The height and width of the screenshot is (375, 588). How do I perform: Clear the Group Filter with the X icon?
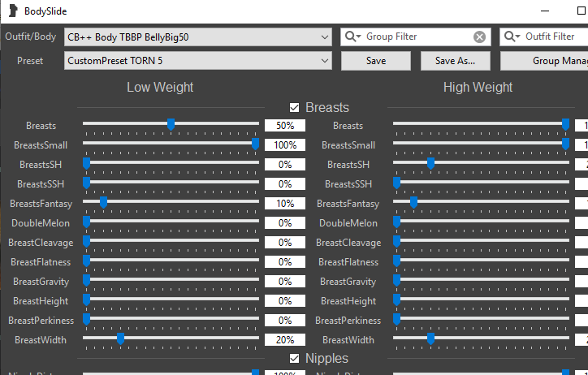[x=479, y=37]
